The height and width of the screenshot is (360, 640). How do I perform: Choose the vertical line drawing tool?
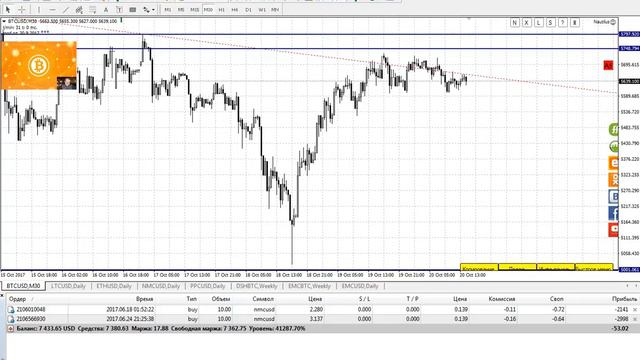coord(39,9)
